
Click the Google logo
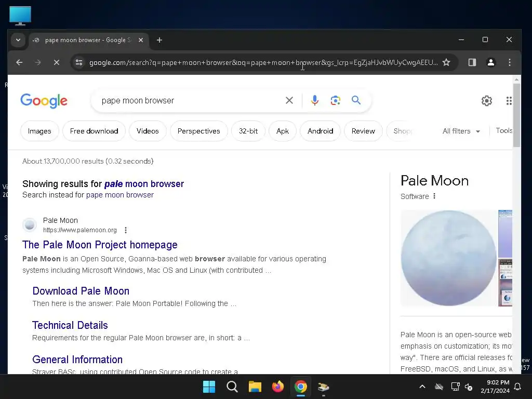[x=44, y=101]
